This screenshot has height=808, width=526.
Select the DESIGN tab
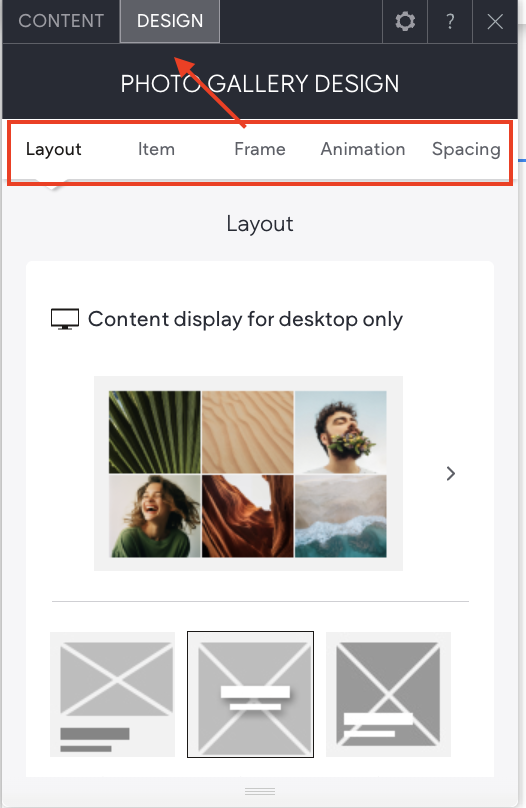pyautogui.click(x=170, y=21)
